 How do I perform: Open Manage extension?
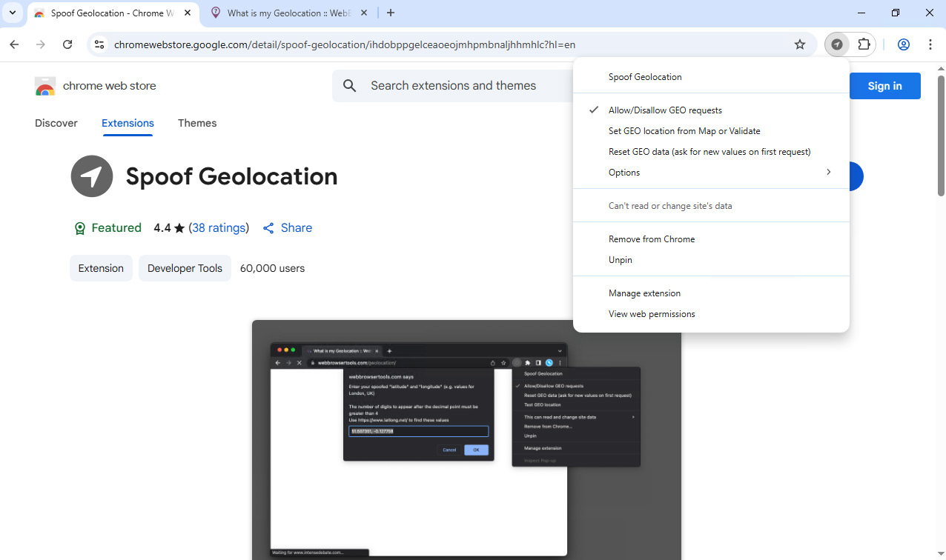[x=711, y=293]
